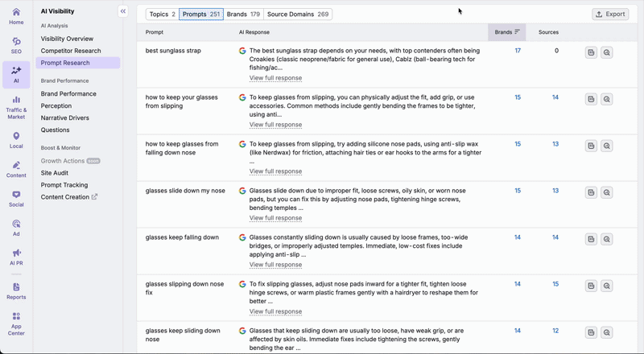
Task: Click magnifier icon for glasses slide down row
Action: coord(607,192)
